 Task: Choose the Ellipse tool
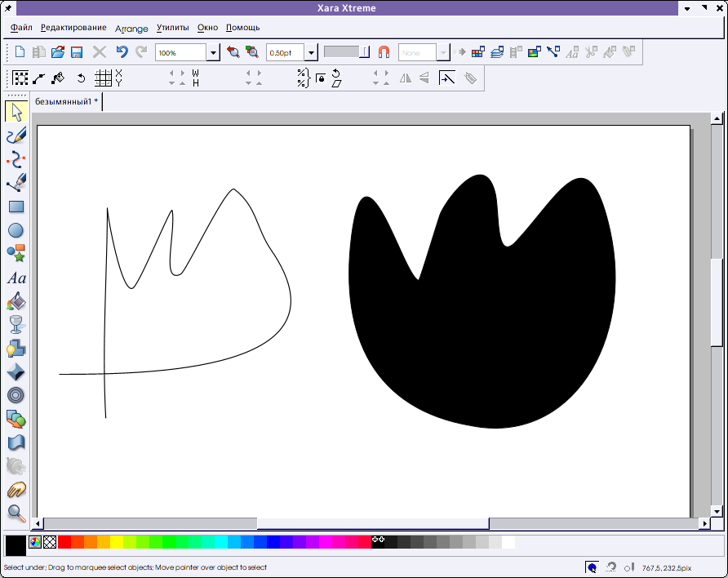click(x=16, y=230)
